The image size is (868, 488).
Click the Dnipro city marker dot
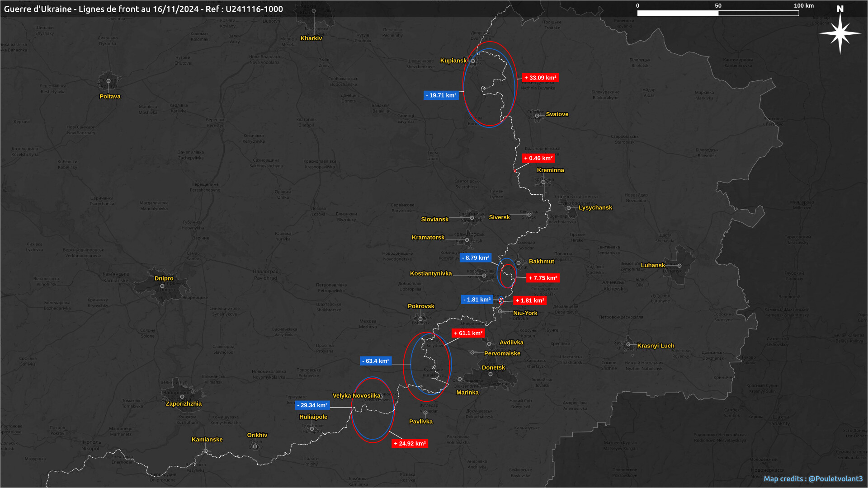click(162, 286)
